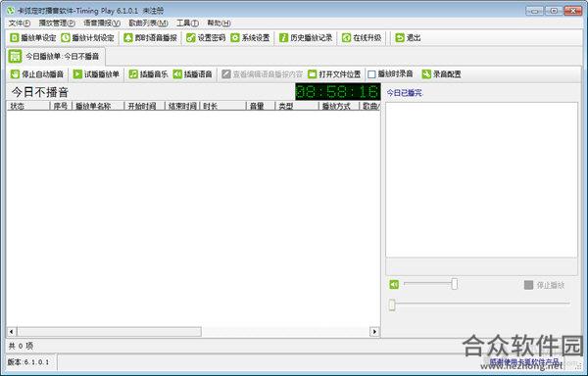View the 历史播放记录 playback history

click(x=306, y=38)
